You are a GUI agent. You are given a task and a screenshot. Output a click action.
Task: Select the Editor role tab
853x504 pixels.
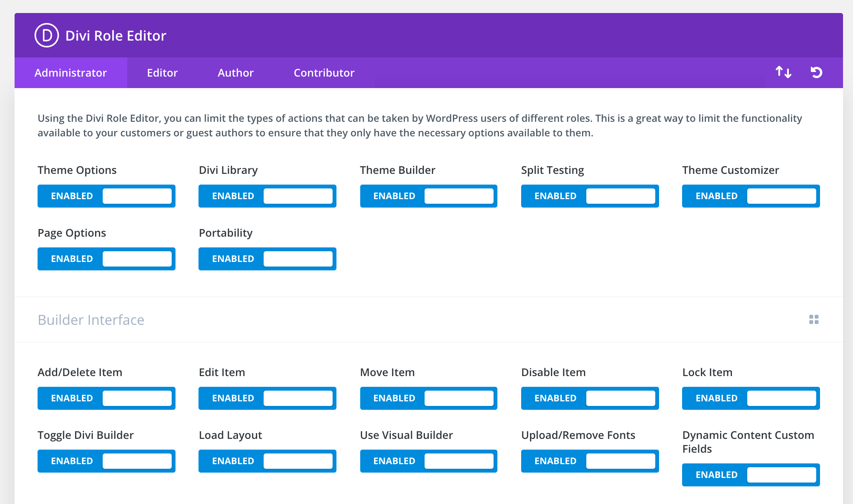click(x=162, y=73)
